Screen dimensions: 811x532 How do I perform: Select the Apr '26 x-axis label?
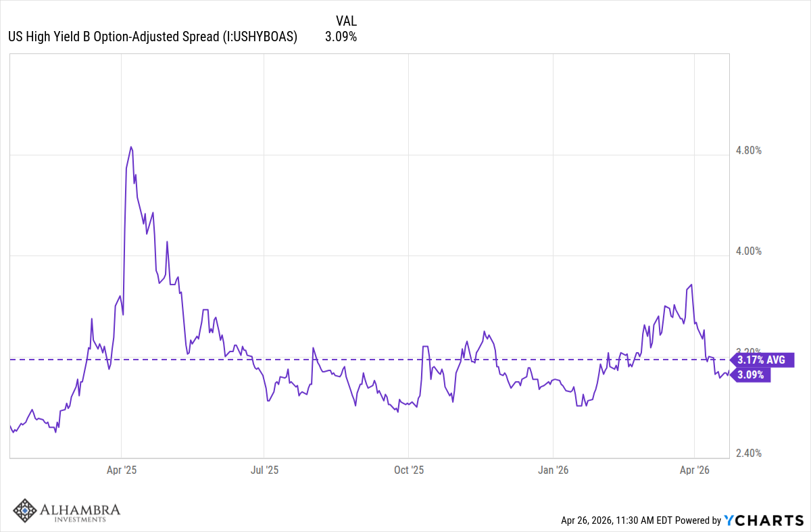695,468
